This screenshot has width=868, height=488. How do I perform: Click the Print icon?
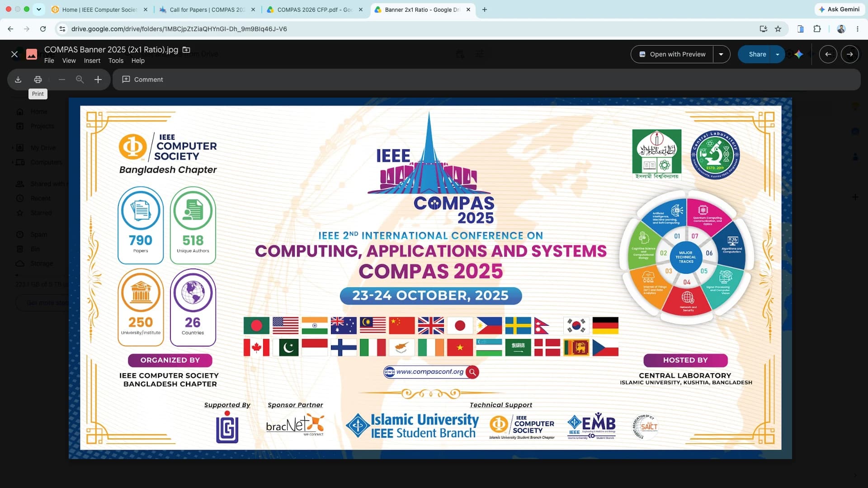38,80
